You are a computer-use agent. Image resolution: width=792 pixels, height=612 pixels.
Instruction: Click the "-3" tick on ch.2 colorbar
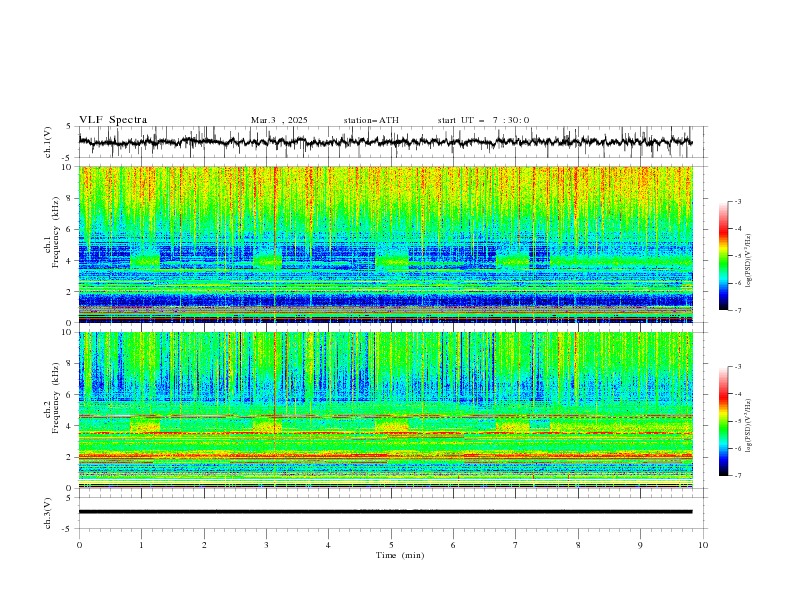[738, 367]
